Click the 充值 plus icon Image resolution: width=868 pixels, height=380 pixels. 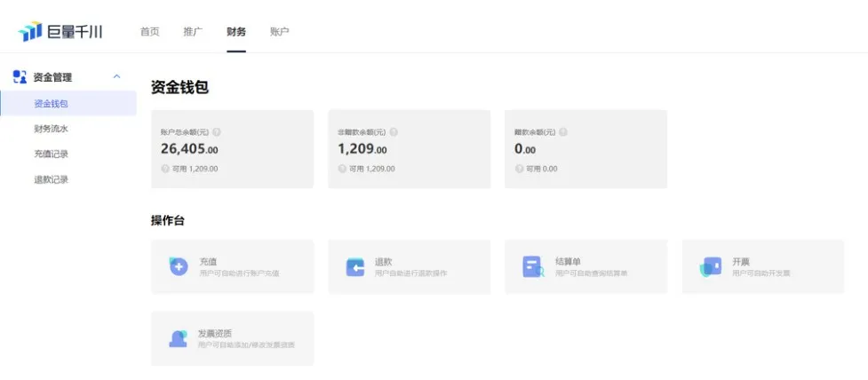[x=179, y=266]
